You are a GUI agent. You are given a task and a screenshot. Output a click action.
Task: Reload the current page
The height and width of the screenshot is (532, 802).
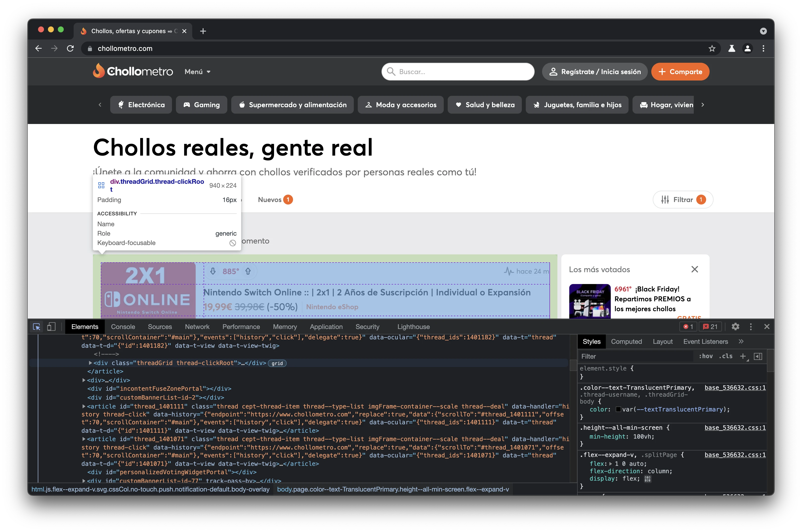[x=70, y=48]
